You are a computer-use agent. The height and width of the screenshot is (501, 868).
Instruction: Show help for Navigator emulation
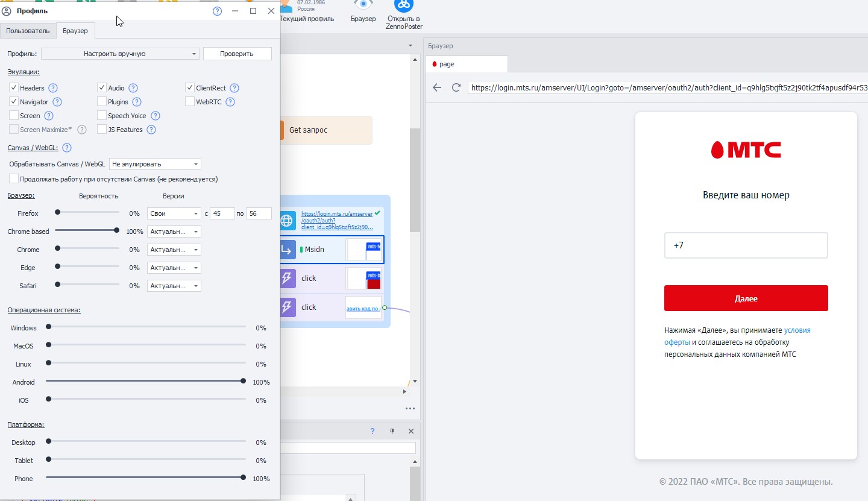coord(57,102)
